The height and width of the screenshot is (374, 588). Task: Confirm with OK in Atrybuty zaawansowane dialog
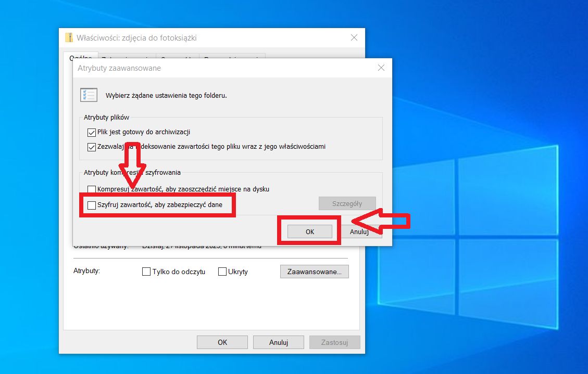pos(310,231)
